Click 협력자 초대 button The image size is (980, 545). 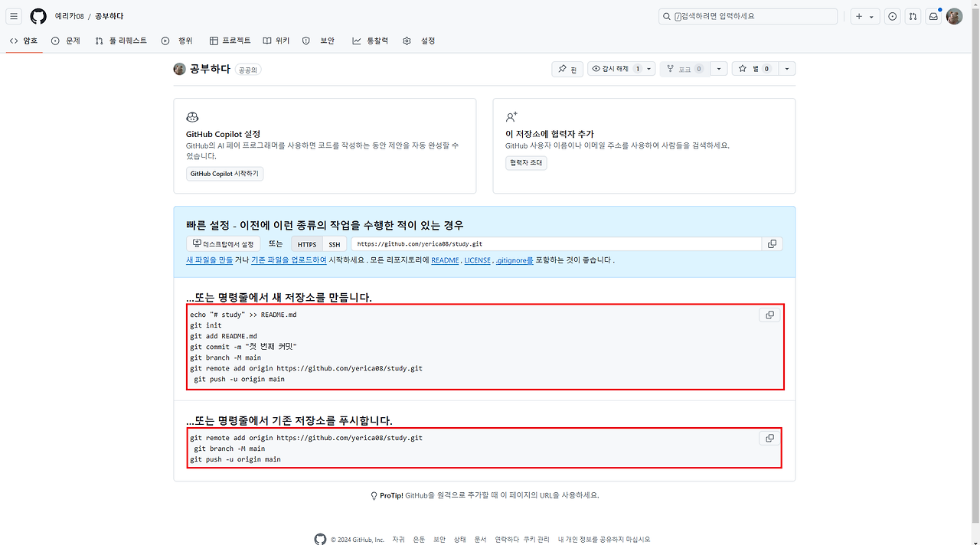(x=526, y=163)
